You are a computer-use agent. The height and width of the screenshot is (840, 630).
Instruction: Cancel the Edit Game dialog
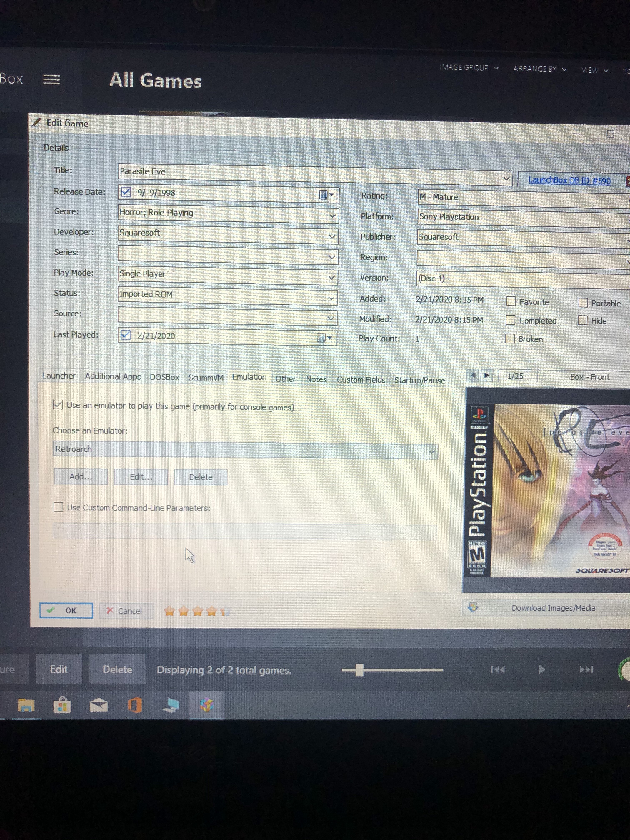point(126,611)
